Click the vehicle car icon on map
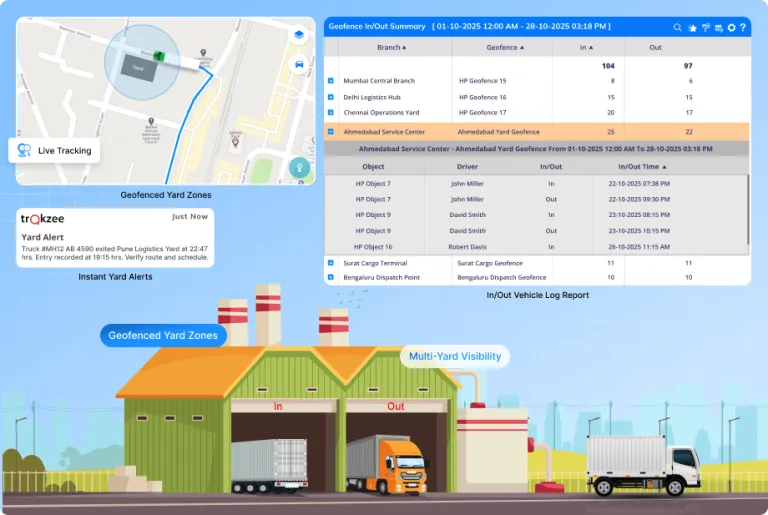This screenshot has height=515, width=768. [x=298, y=64]
